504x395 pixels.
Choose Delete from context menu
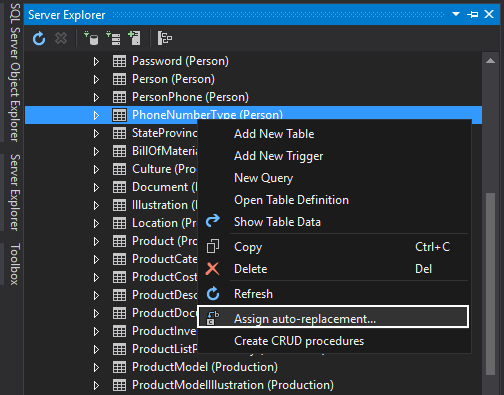[x=334, y=269]
